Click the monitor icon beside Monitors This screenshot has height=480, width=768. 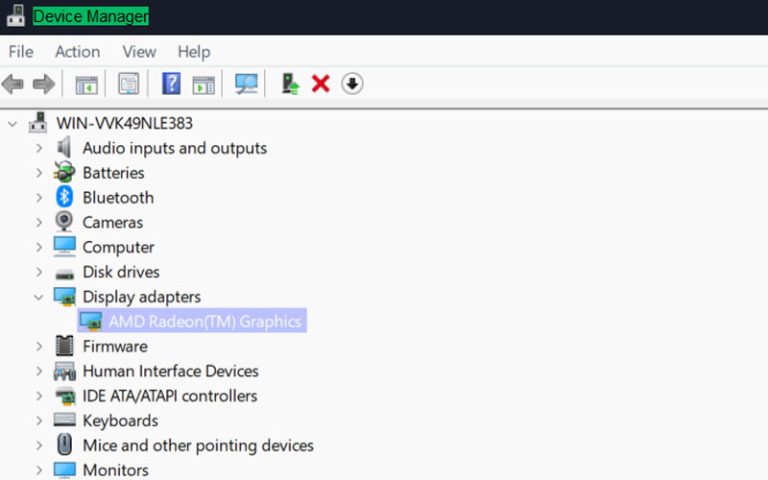[x=65, y=470]
